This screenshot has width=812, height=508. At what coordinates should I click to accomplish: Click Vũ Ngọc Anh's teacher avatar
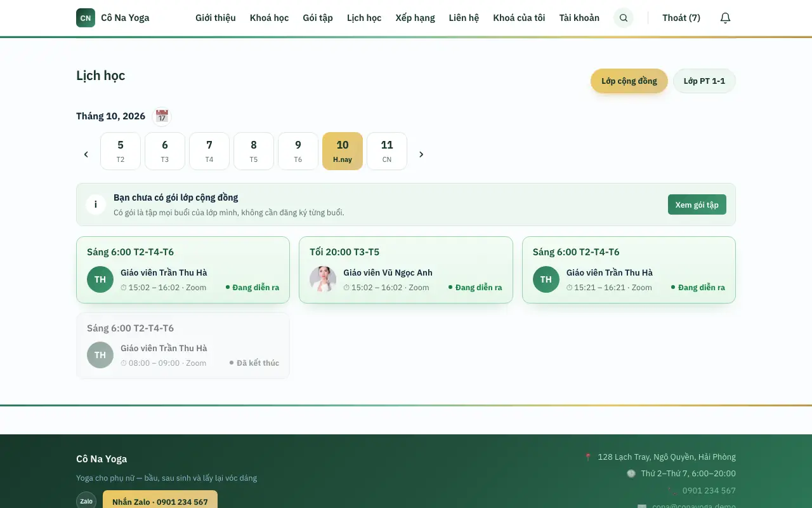click(323, 279)
